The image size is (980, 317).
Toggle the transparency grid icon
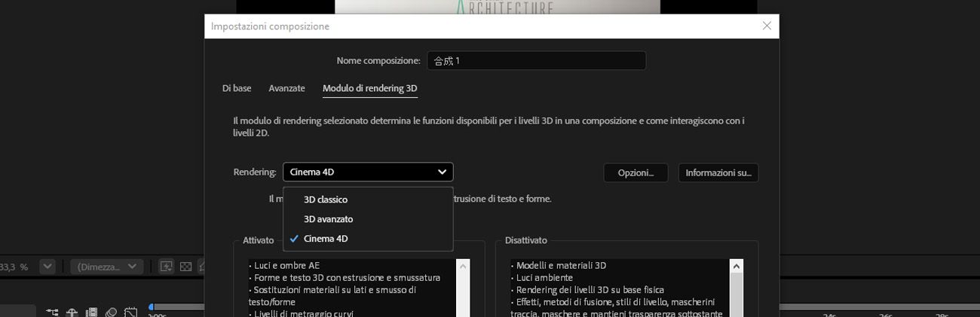point(185,267)
